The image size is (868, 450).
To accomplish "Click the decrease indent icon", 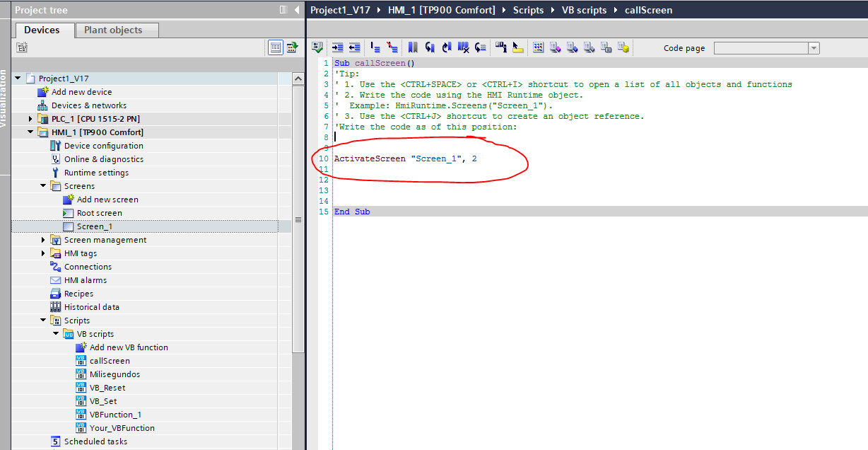I will click(x=354, y=47).
